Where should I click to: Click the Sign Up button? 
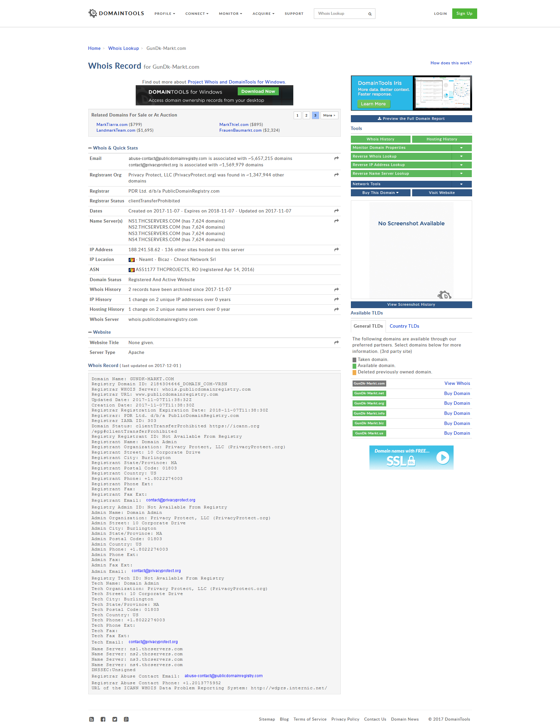(464, 13)
